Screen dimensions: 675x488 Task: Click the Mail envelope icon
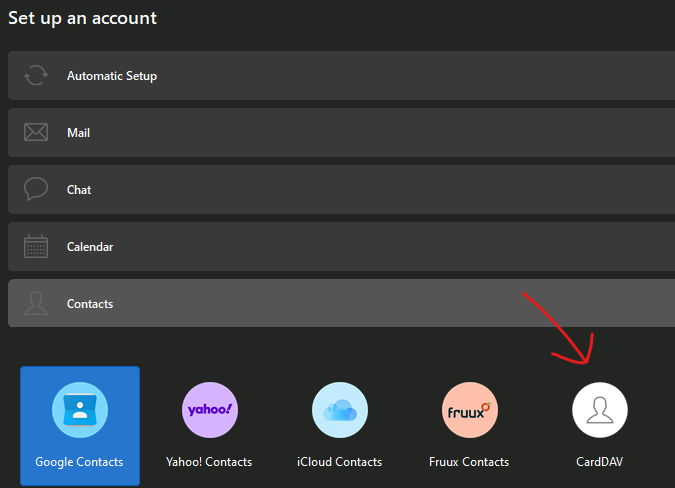[x=36, y=133]
